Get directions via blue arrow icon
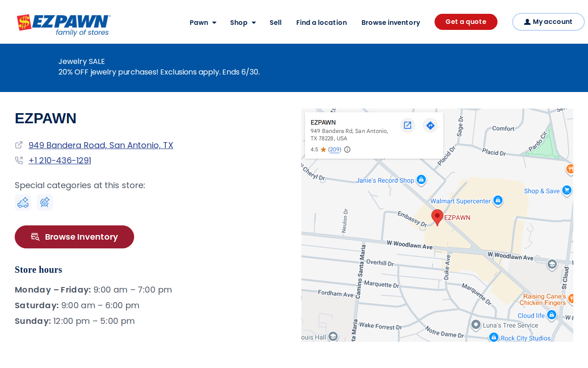 (x=430, y=125)
